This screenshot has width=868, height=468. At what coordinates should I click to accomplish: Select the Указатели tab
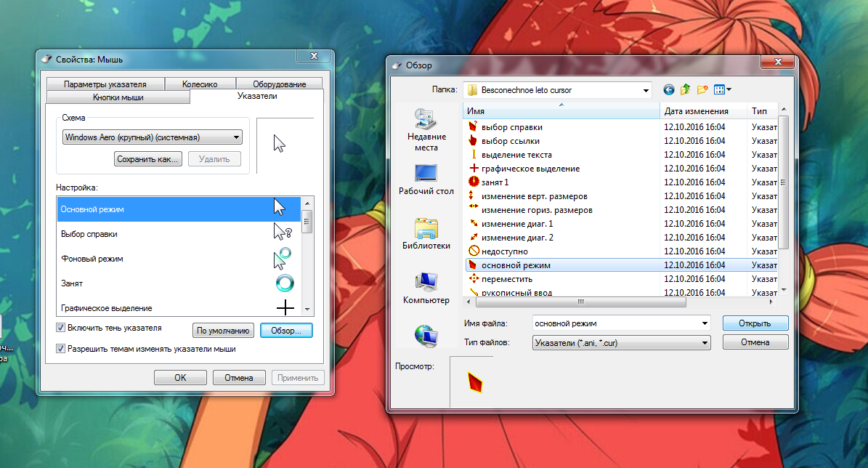coord(257,97)
